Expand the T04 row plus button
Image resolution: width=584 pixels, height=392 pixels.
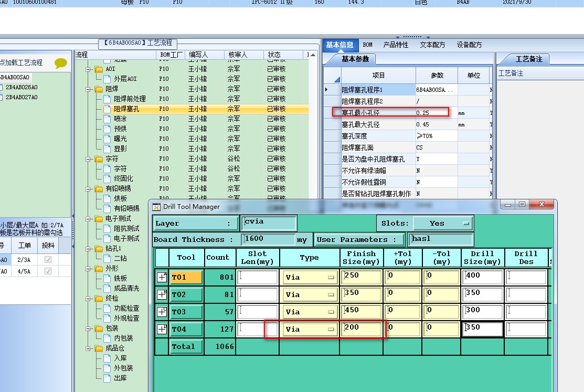(162, 330)
